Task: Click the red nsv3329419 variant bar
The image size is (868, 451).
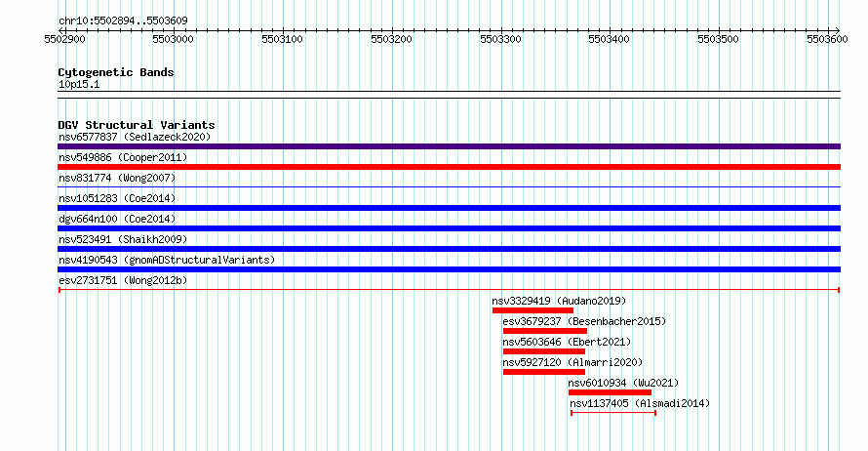Action: pos(533,310)
